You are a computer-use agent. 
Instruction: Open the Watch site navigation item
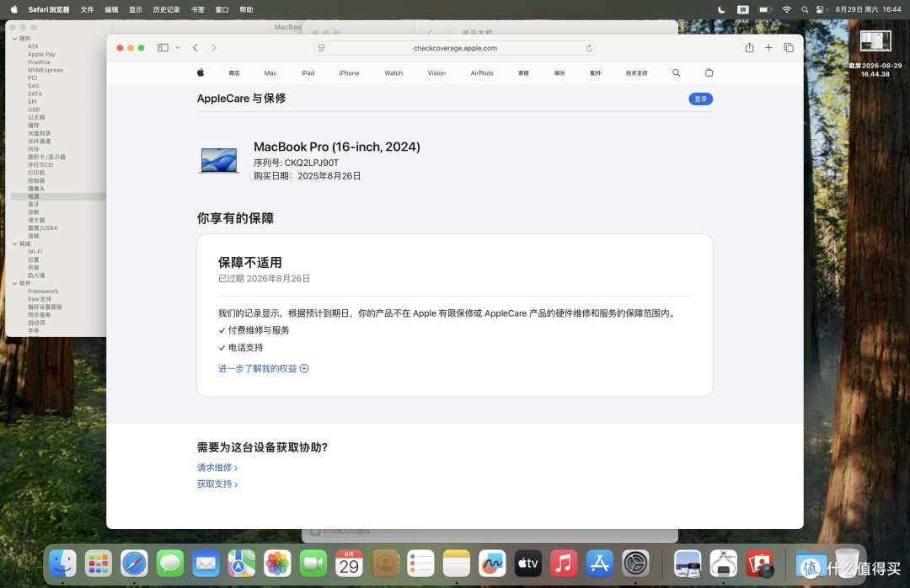coord(393,73)
